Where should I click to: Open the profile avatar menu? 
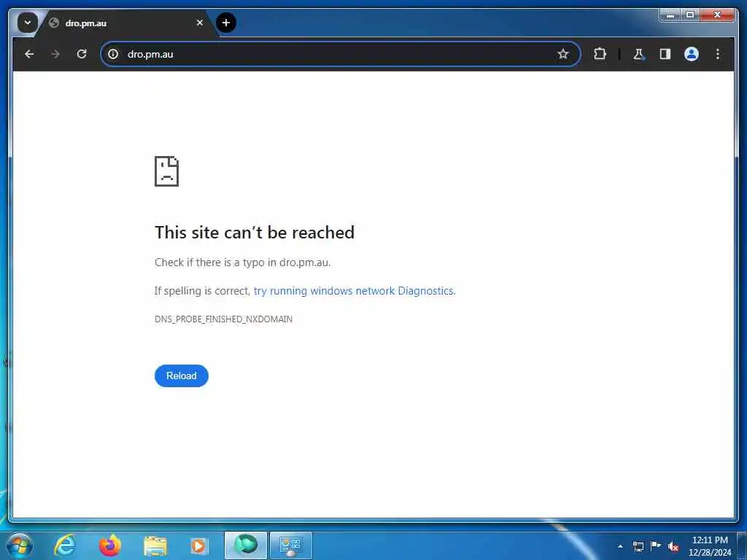(x=692, y=54)
